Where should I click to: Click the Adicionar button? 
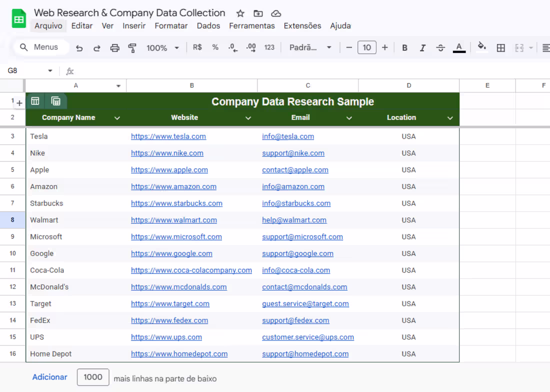(49, 377)
